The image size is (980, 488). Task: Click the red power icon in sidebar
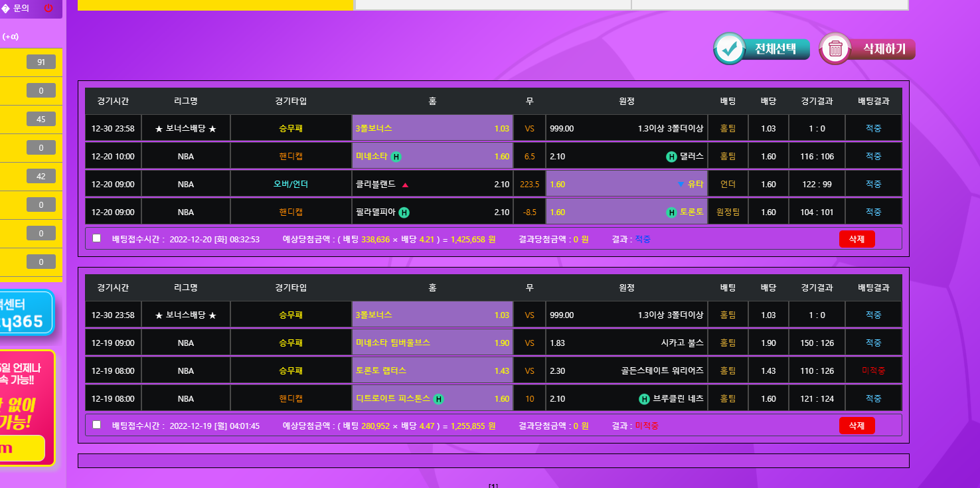pyautogui.click(x=48, y=9)
